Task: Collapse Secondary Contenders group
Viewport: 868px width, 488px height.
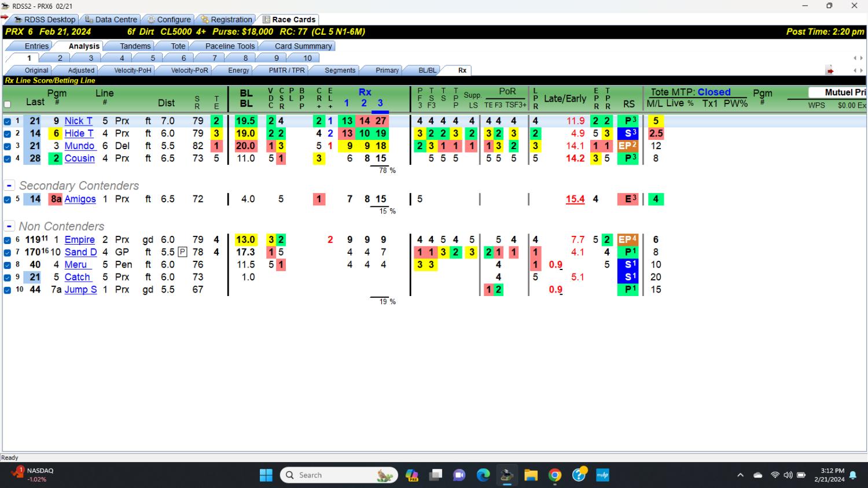Action: click(9, 186)
